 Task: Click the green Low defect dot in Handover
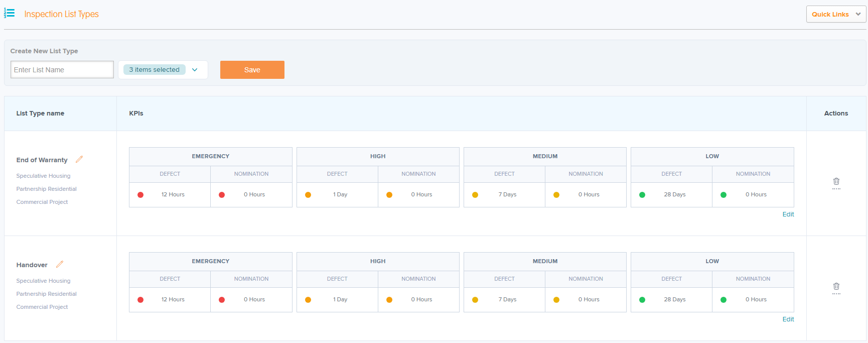(x=642, y=300)
